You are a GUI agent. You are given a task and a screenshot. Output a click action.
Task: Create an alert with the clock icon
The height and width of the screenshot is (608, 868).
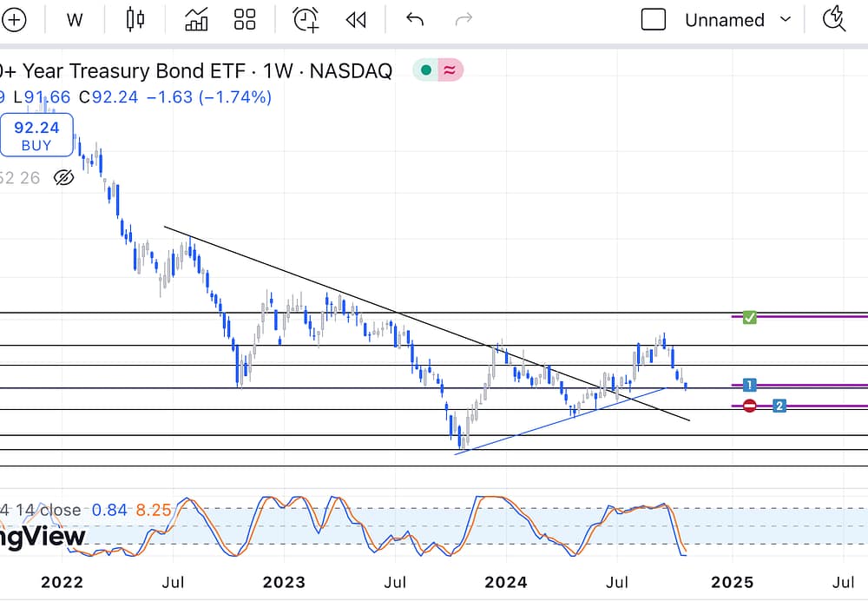[306, 20]
